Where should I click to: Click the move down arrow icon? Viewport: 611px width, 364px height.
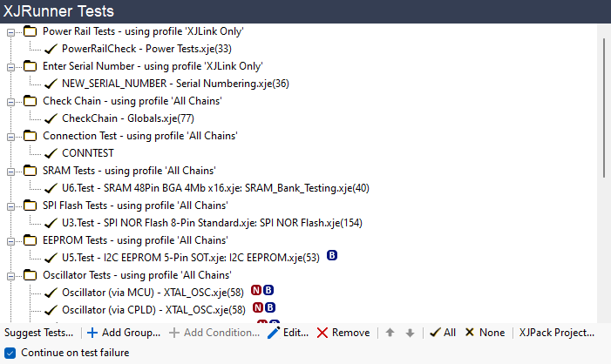pyautogui.click(x=410, y=333)
